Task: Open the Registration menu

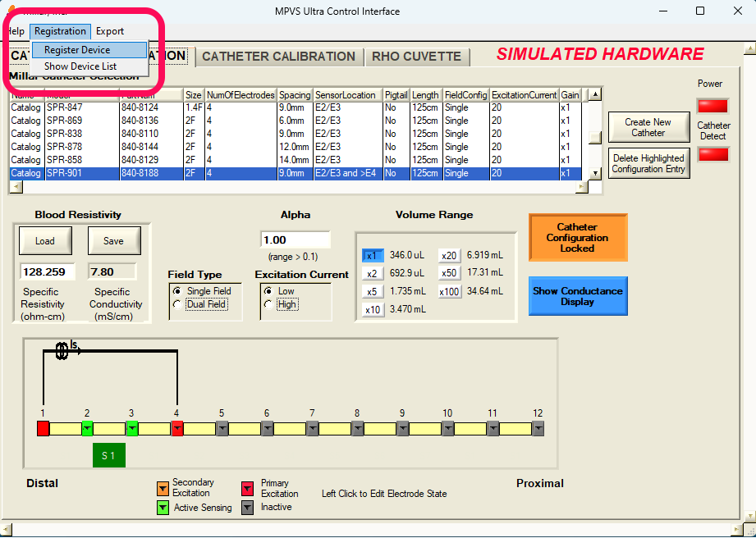Action: tap(60, 31)
